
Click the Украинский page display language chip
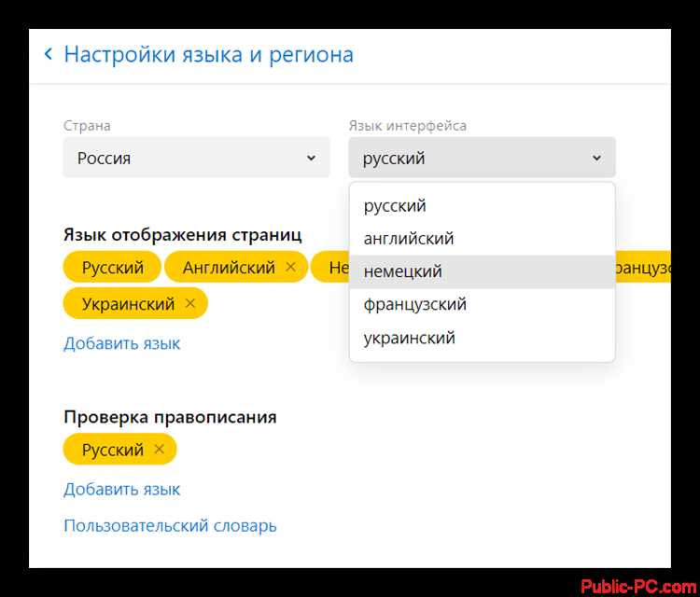click(x=128, y=304)
